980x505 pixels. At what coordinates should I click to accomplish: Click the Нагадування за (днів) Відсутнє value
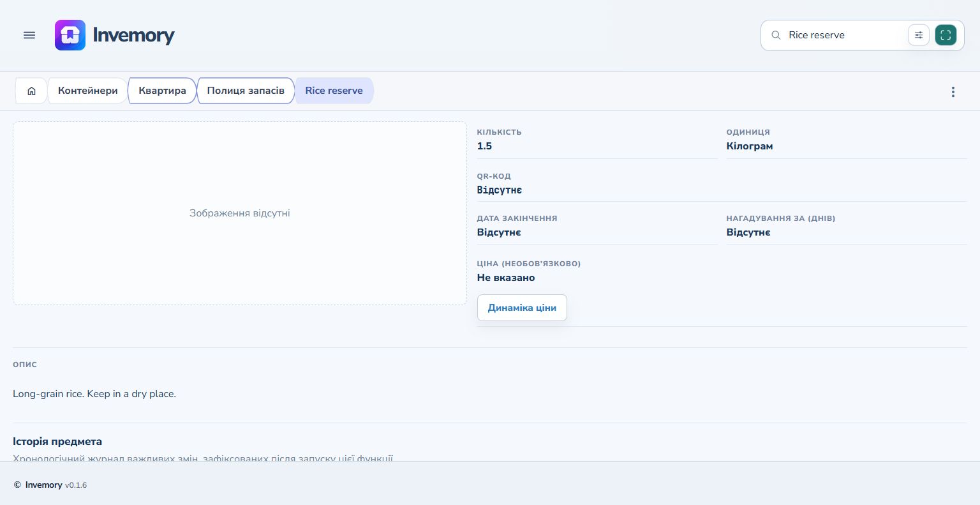[x=748, y=232]
